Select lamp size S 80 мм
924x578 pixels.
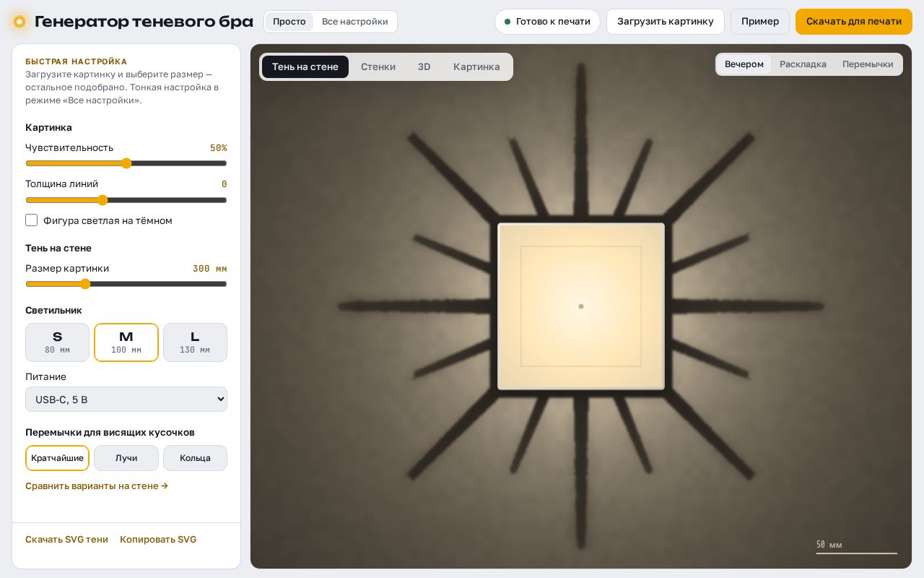[x=58, y=342]
